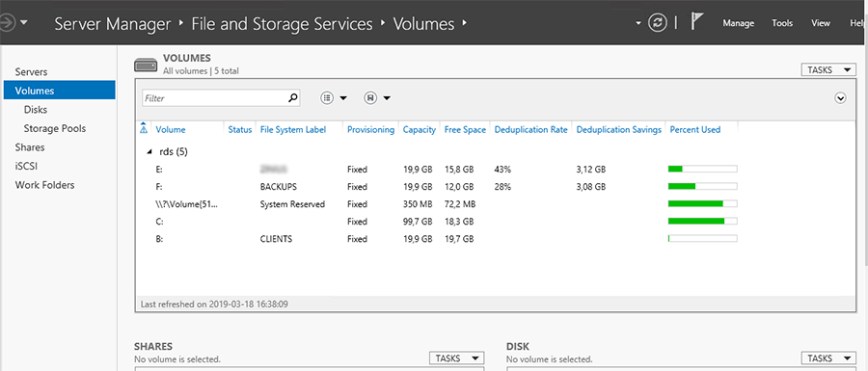Open Volumes TASKS dropdown
The image size is (868, 371).
828,70
